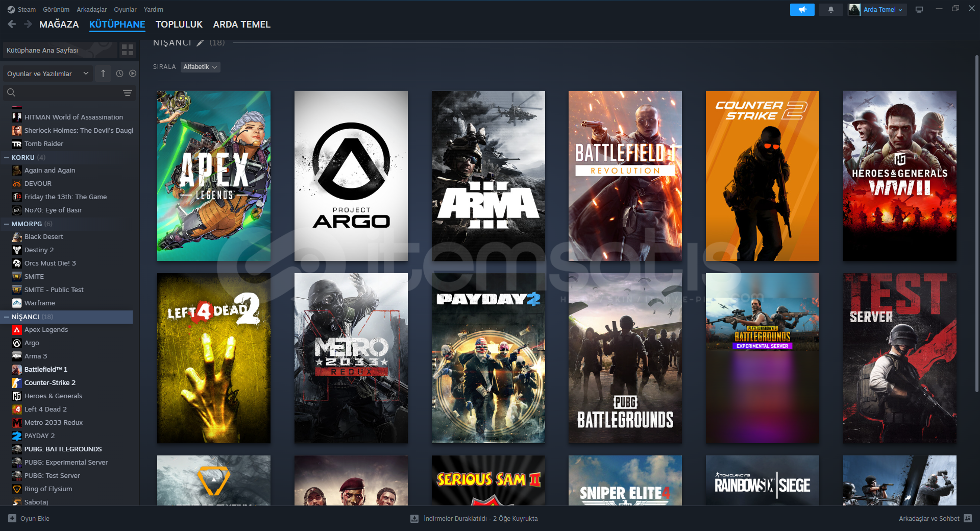980x531 pixels.
Task: Click the sort ascending arrow icon
Action: click(x=103, y=74)
